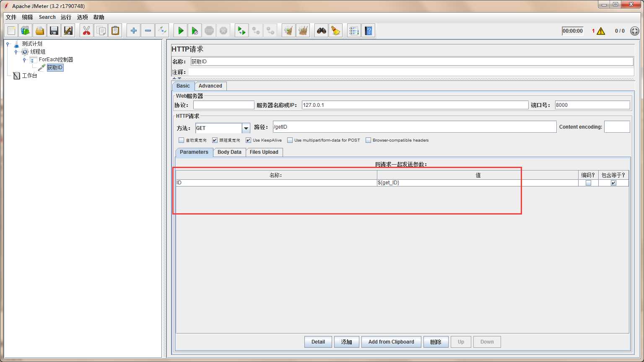The height and width of the screenshot is (362, 644).
Task: Start the test with green play icon
Action: pos(181,31)
